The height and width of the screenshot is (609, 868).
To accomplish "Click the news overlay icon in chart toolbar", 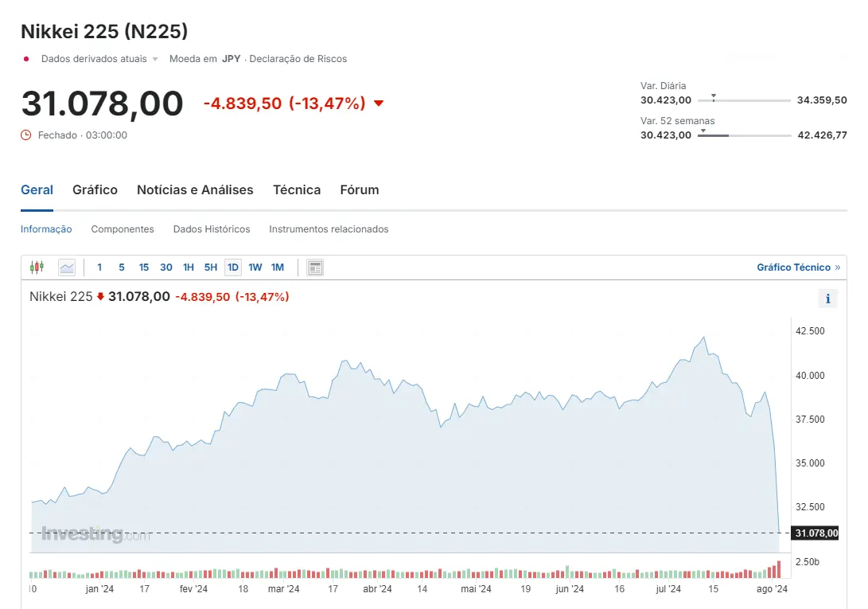I will (x=315, y=267).
